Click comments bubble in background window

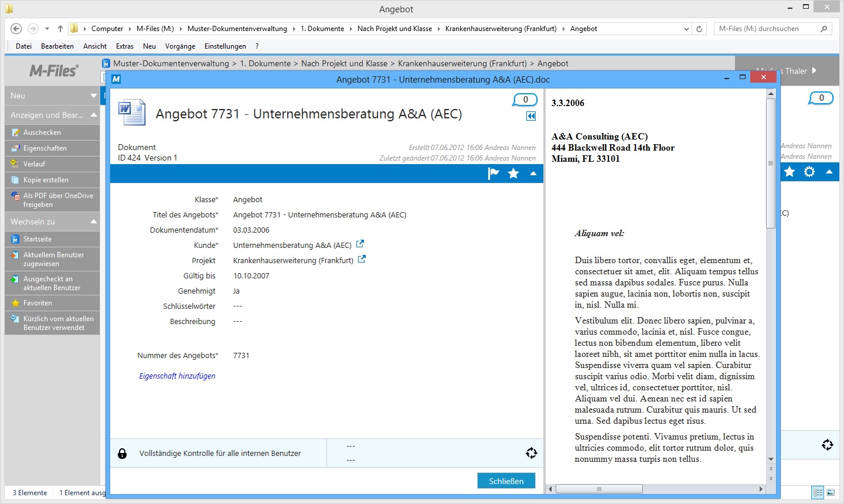coord(821,98)
